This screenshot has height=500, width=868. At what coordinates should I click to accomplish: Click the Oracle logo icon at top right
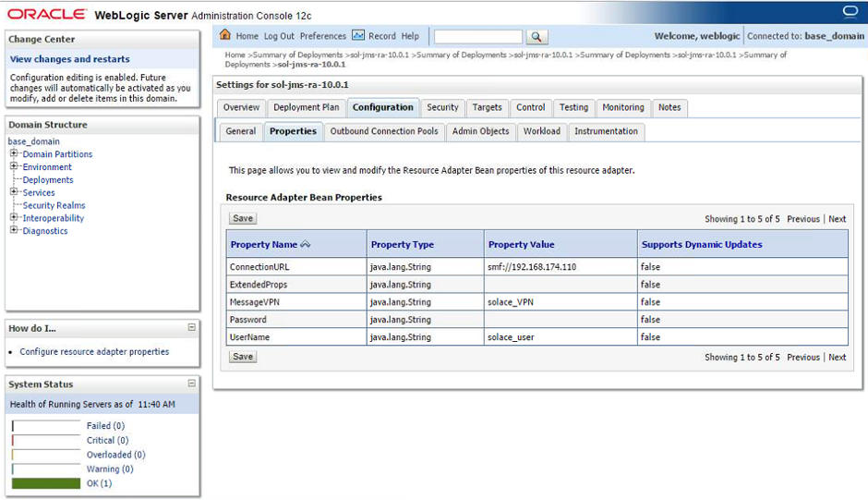850,12
